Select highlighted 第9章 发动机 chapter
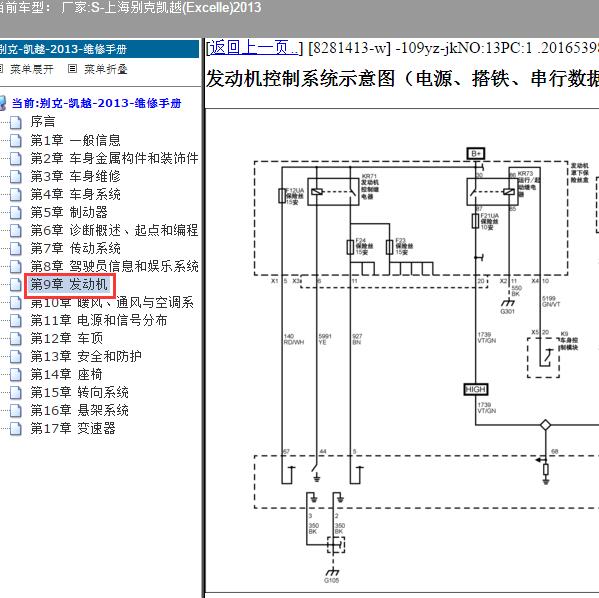Screen dimensions: 599x598 click(70, 284)
